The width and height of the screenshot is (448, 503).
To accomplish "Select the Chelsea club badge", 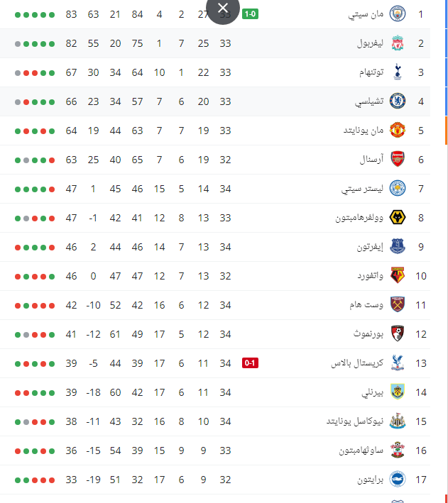I will tap(398, 101).
